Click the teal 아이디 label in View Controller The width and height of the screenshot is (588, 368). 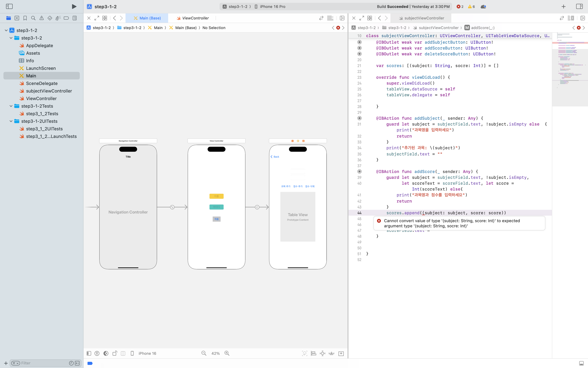[216, 207]
